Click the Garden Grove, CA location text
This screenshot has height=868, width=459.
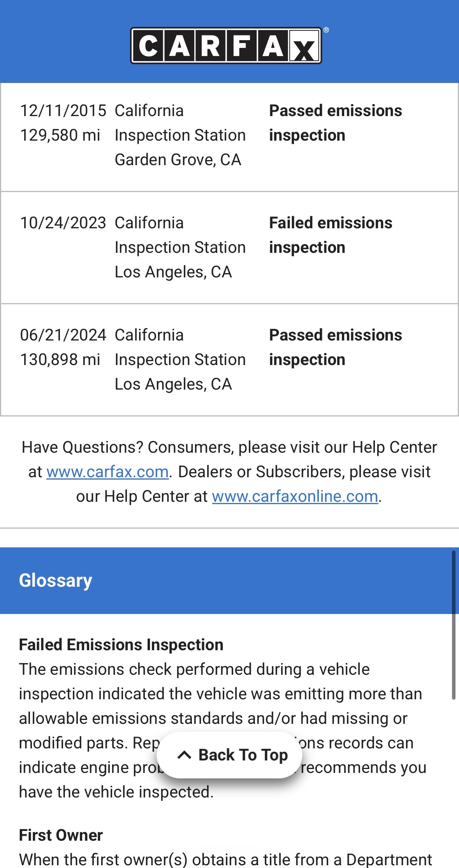click(178, 160)
